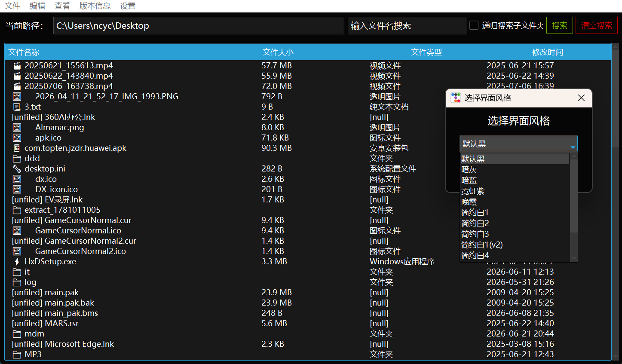Click the folder icon for it
Image resolution: width=622 pixels, height=364 pixels.
click(x=17, y=272)
